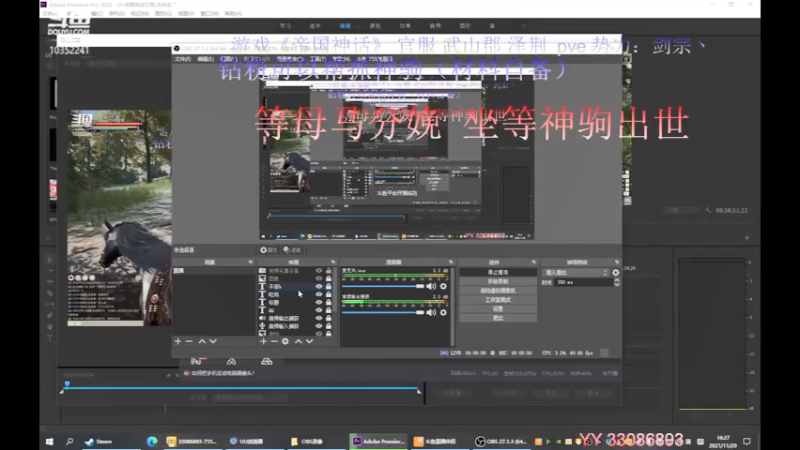Adjust 桌面音频 volume slider
800x450 pixels.
click(383, 312)
